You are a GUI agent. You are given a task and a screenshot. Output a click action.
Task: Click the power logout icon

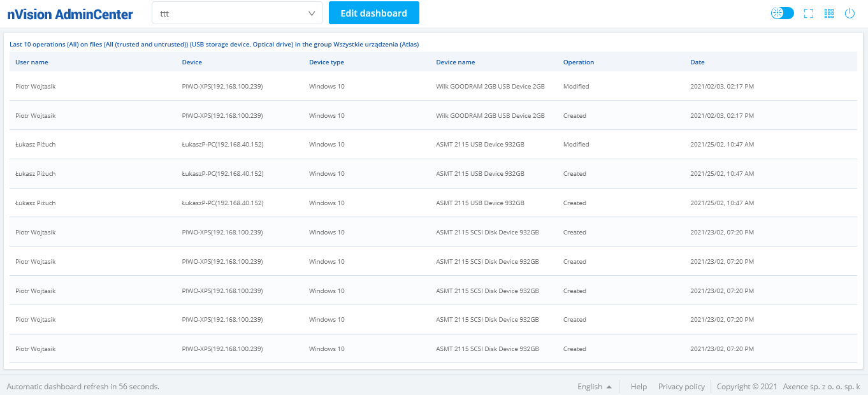850,13
